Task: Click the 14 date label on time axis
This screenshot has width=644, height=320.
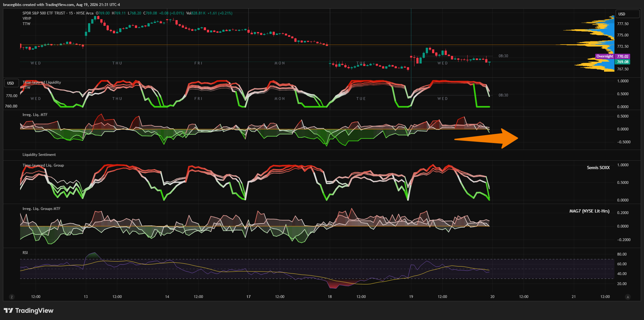Action: coord(167,297)
